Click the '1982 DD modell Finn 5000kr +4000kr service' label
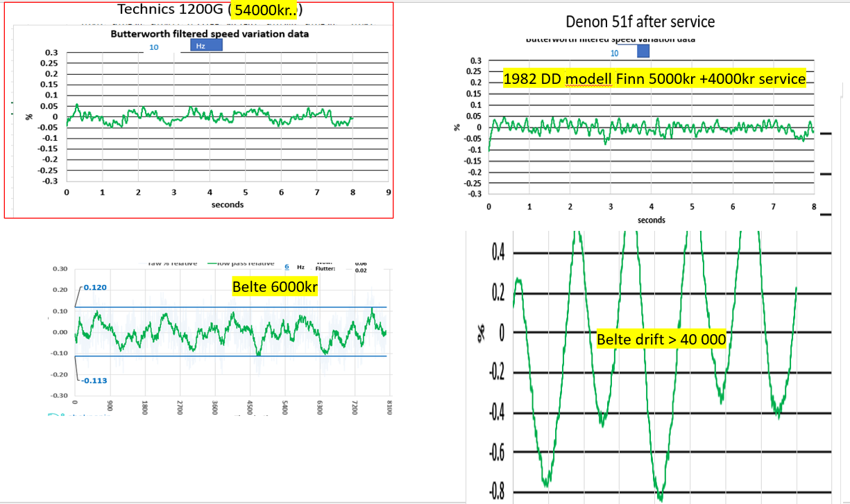Image resolution: width=850 pixels, height=504 pixels. pyautogui.click(x=654, y=78)
